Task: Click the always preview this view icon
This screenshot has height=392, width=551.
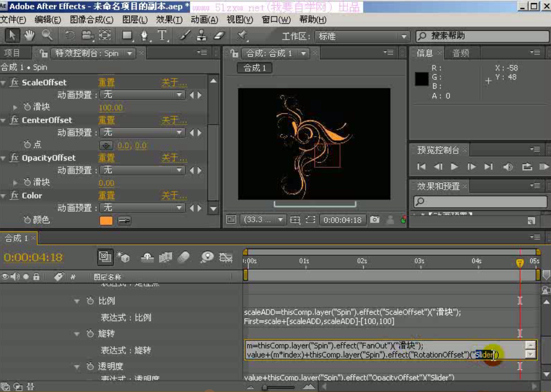Action: (x=231, y=220)
